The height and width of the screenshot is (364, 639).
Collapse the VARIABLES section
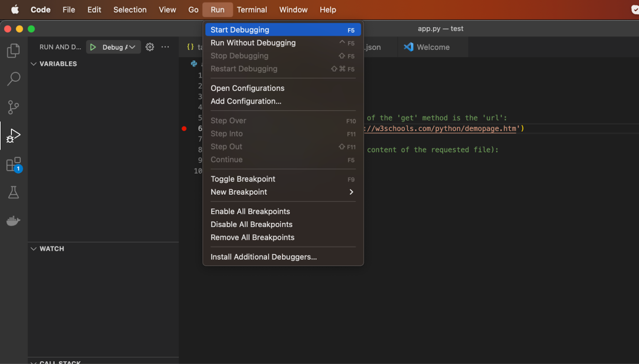pyautogui.click(x=34, y=64)
